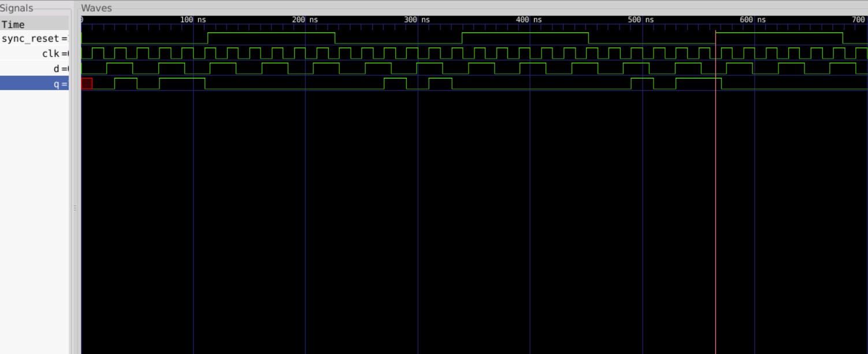This screenshot has height=354, width=868.
Task: Click the red undefined region on q waveform
Action: click(x=87, y=84)
